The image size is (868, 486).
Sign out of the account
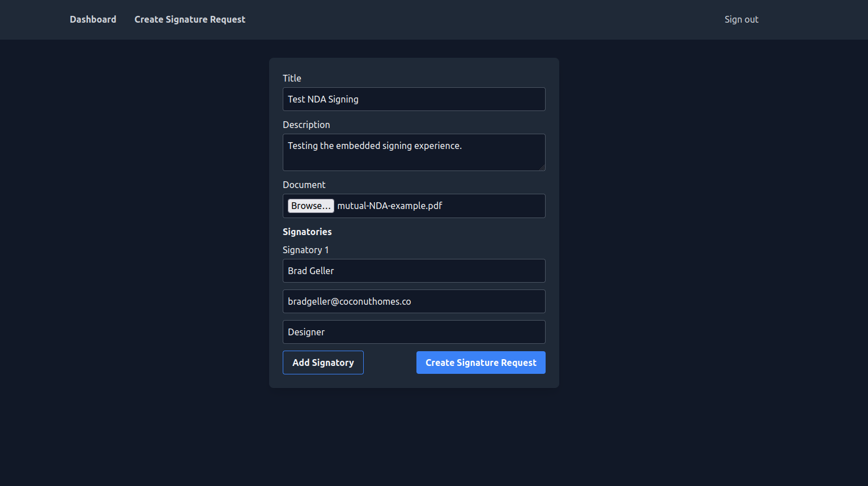[x=741, y=19]
